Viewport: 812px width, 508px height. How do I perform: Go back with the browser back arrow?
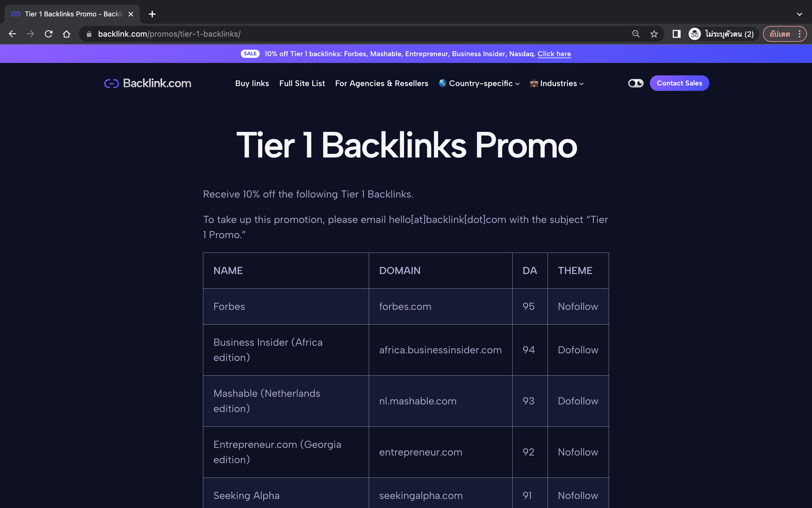(12, 34)
